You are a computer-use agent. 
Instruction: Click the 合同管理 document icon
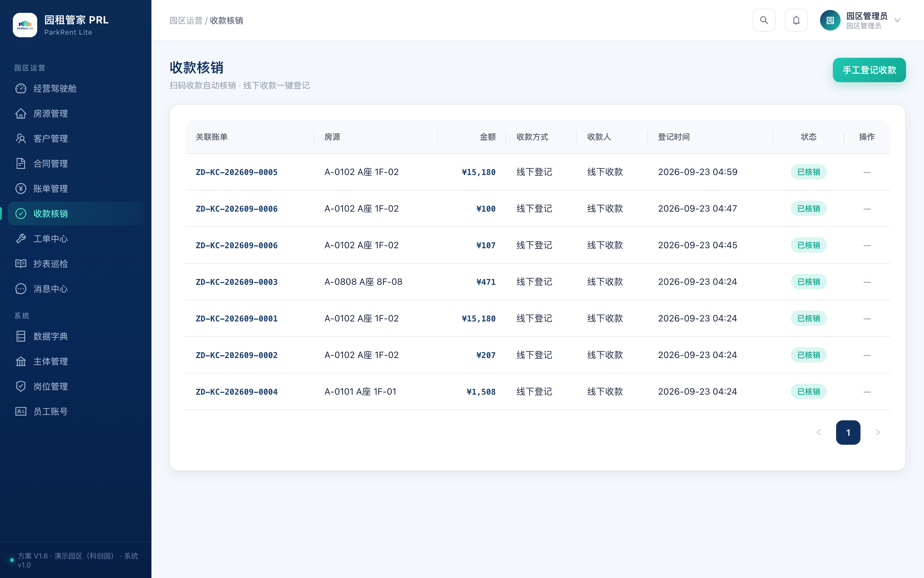[21, 164]
